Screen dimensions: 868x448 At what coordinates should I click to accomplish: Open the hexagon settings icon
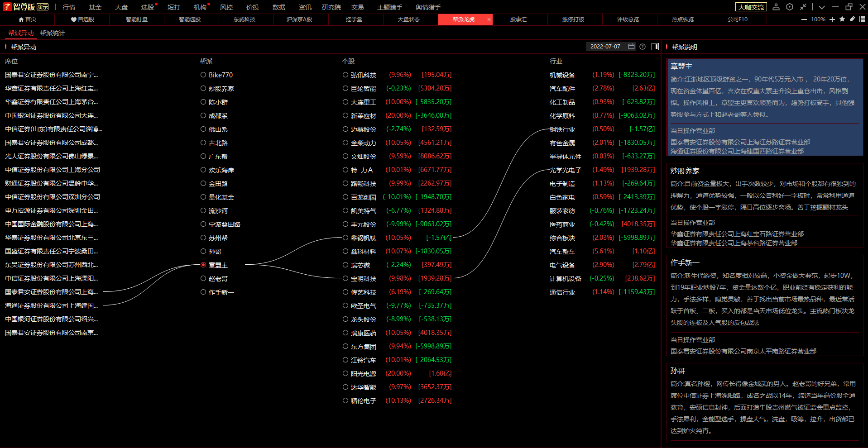790,7
